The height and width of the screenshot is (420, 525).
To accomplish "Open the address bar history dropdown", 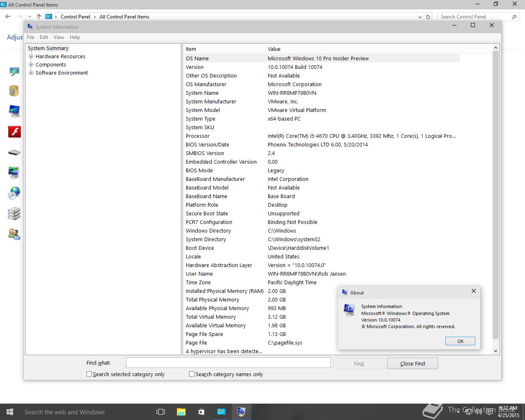I will click(x=420, y=17).
